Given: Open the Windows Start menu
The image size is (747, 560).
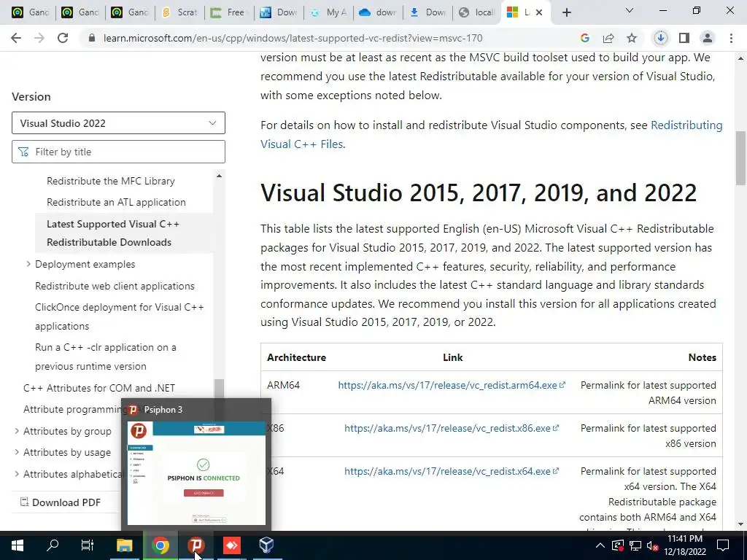Looking at the screenshot, I should tap(18, 545).
